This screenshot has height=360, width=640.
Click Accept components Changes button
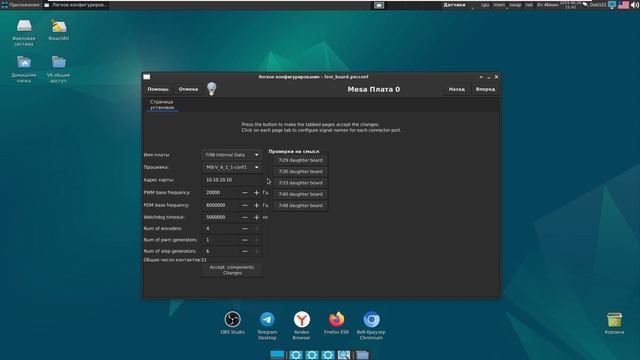click(232, 270)
